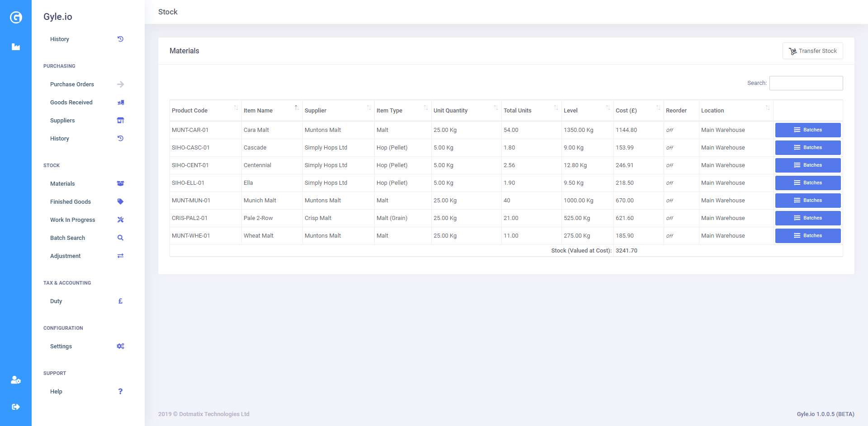Click the Help question mark icon
The image size is (868, 426).
[x=120, y=392]
